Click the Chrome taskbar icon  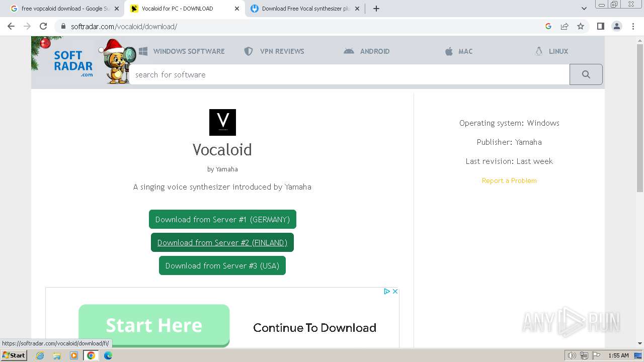91,355
